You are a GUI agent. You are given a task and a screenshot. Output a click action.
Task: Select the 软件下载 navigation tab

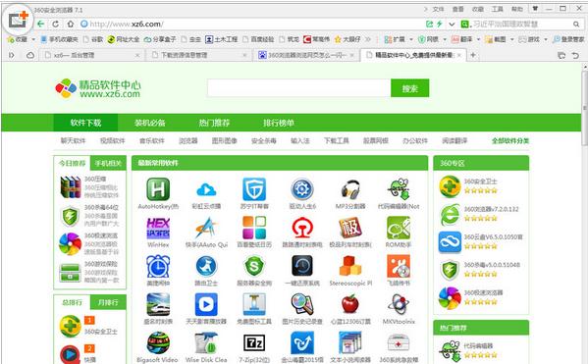coord(85,123)
